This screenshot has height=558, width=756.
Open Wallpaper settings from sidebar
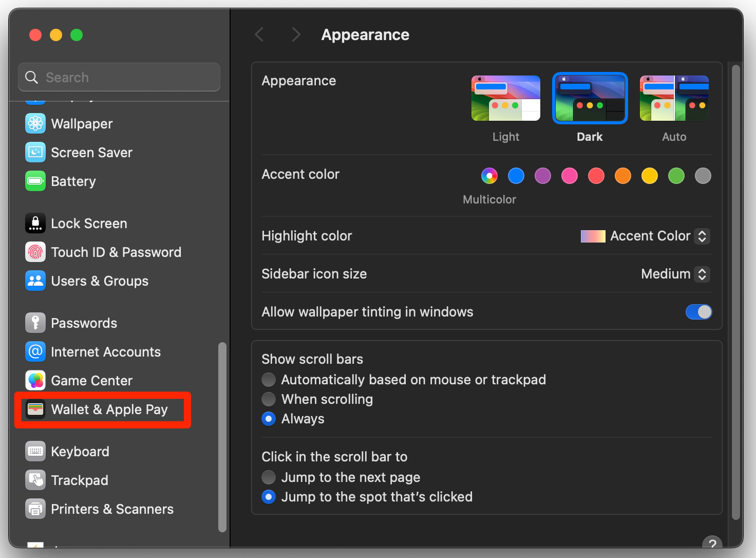click(82, 123)
